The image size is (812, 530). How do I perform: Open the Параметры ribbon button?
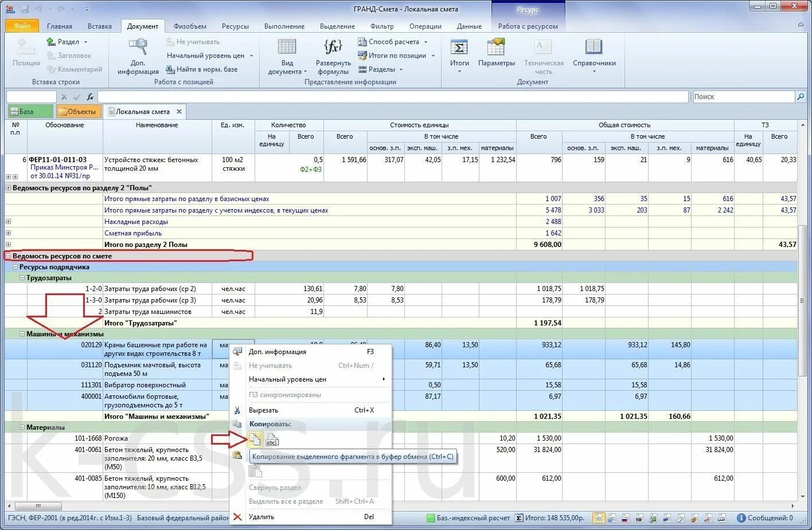496,53
